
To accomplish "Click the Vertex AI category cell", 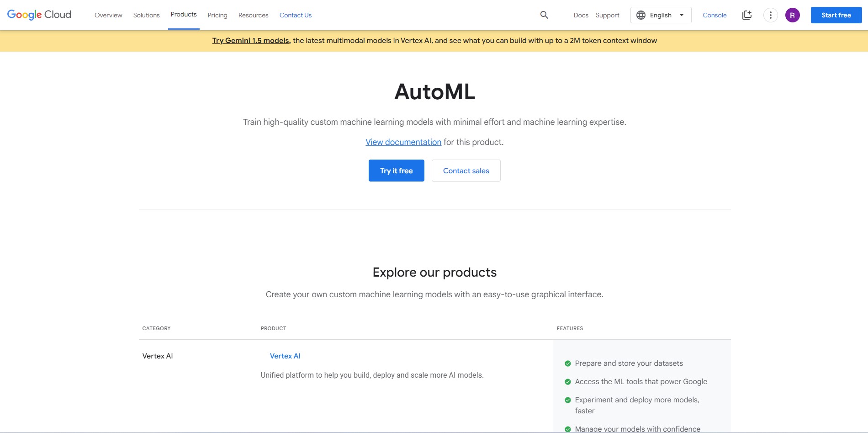I will (158, 356).
